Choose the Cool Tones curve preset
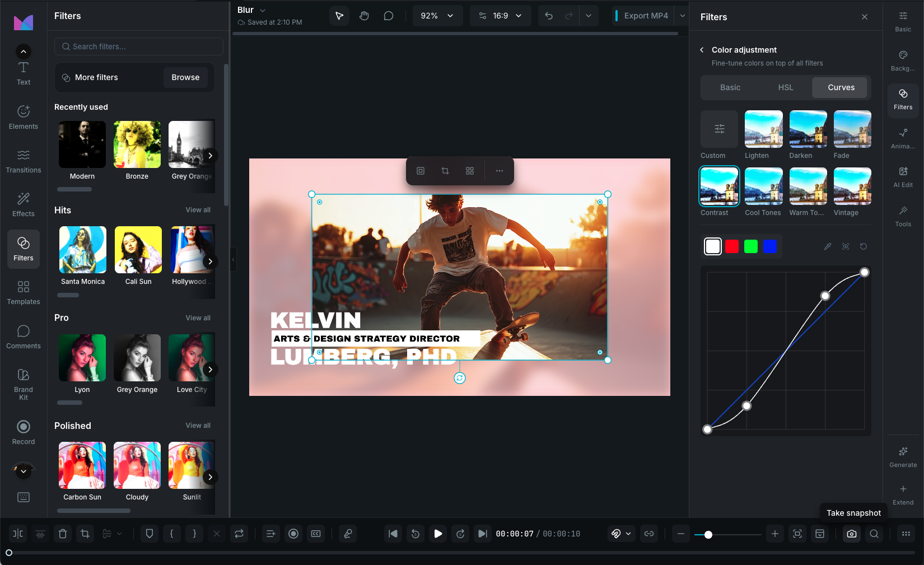This screenshot has width=924, height=565. [764, 186]
